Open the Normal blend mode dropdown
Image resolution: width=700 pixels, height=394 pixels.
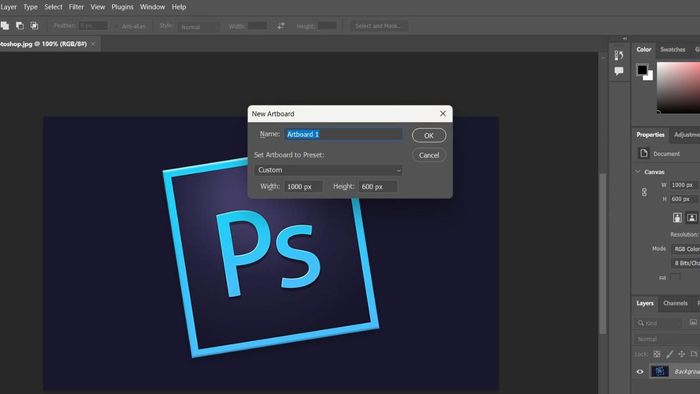(667, 339)
